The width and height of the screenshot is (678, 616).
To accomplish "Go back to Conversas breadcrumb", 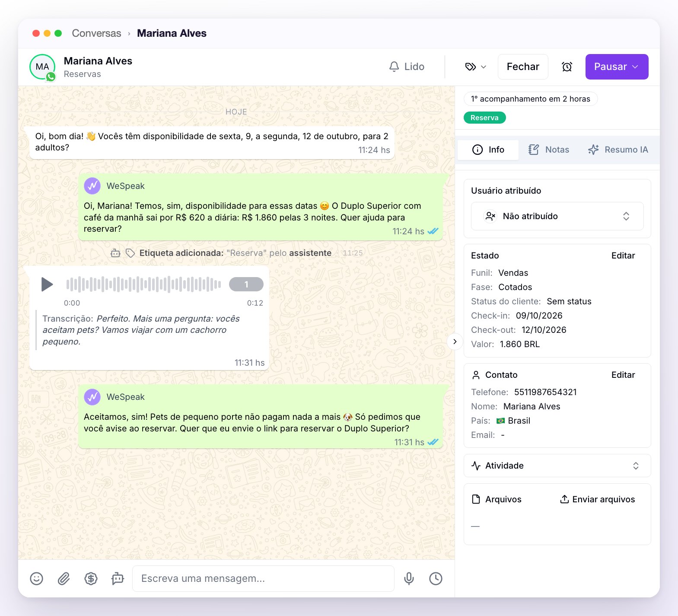I will click(96, 33).
